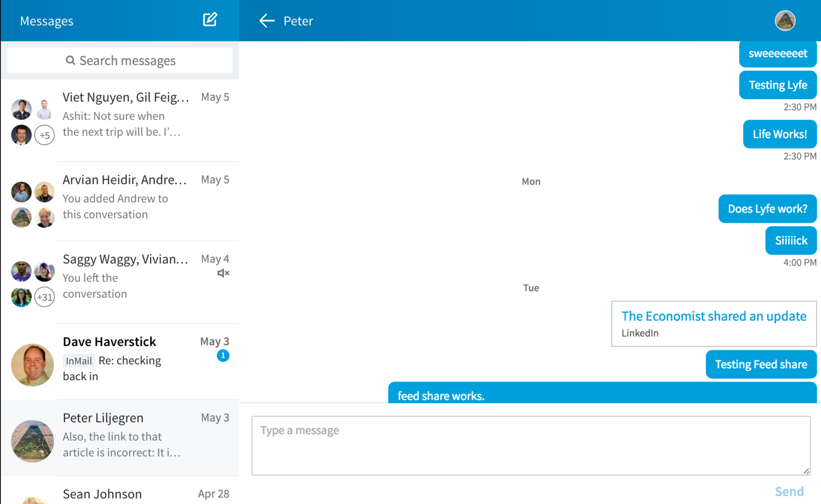The image size is (821, 504).
Task: Click the +31 participants badge
Action: coord(44,297)
